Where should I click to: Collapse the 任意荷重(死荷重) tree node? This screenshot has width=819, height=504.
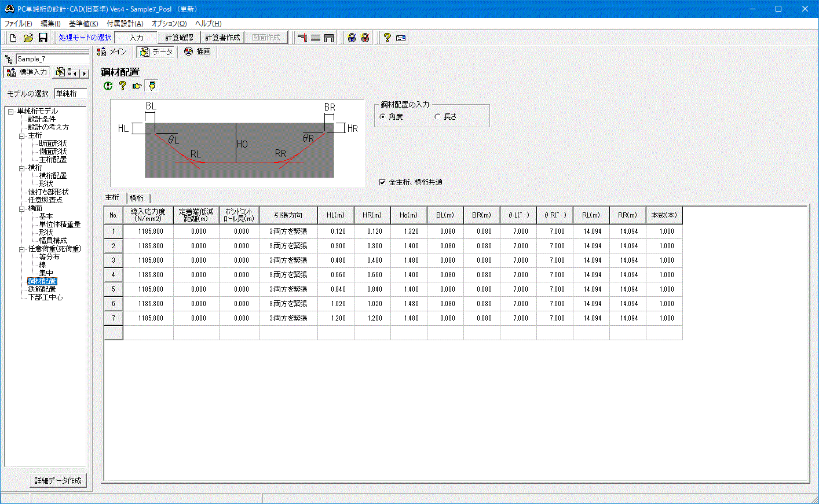tap(22, 249)
